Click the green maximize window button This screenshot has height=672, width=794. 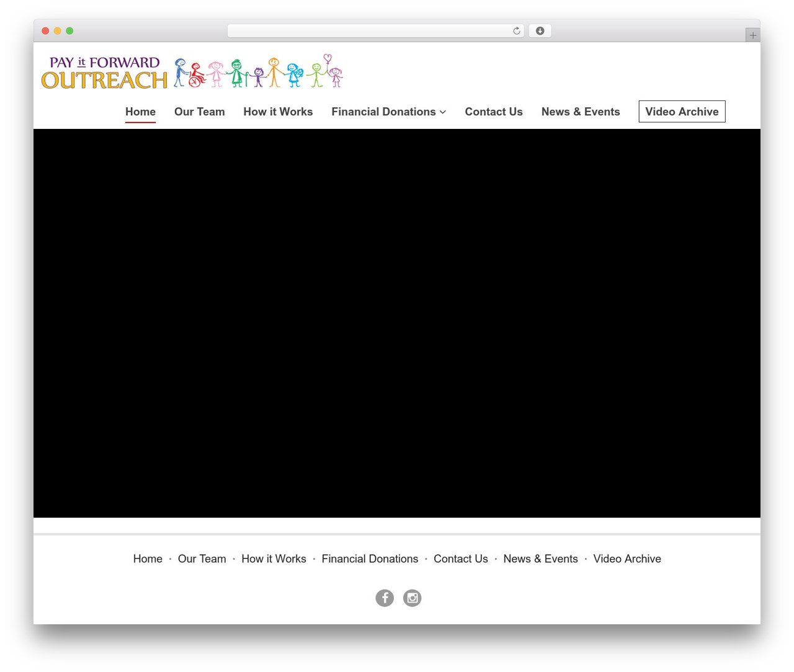pyautogui.click(x=69, y=31)
